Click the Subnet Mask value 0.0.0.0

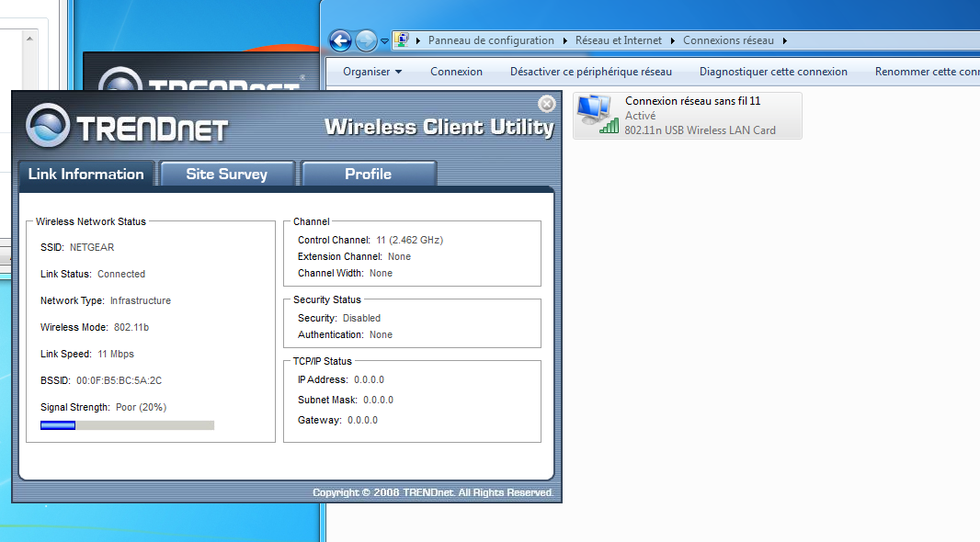pos(378,401)
